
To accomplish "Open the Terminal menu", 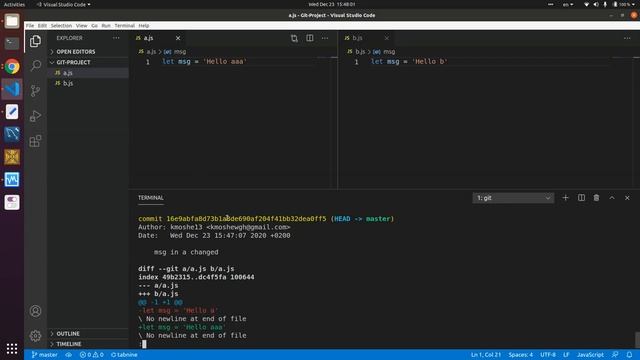I will [x=124, y=25].
